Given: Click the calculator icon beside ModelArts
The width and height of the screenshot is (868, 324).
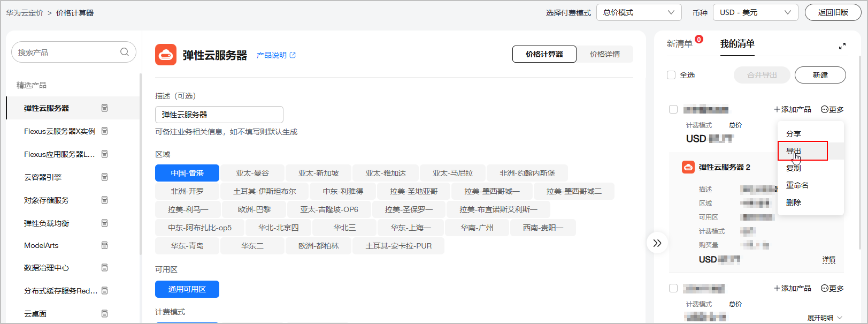Looking at the screenshot, I should point(105,245).
